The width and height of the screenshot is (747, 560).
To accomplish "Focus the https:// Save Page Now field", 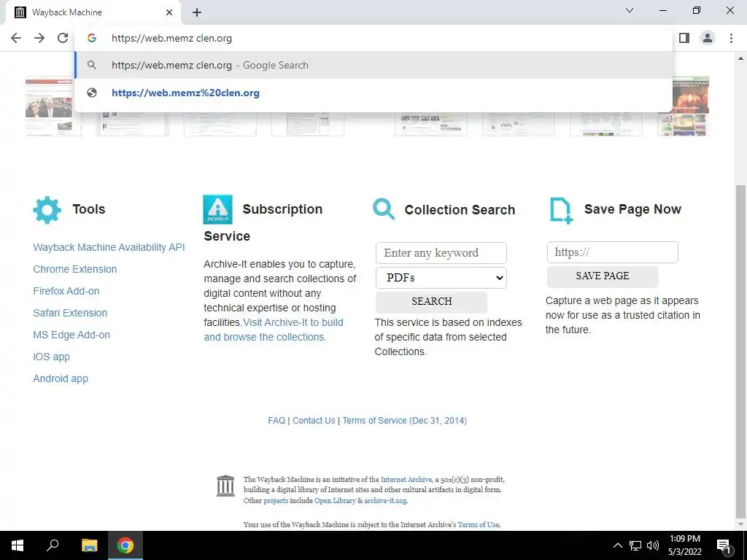I will 613,252.
